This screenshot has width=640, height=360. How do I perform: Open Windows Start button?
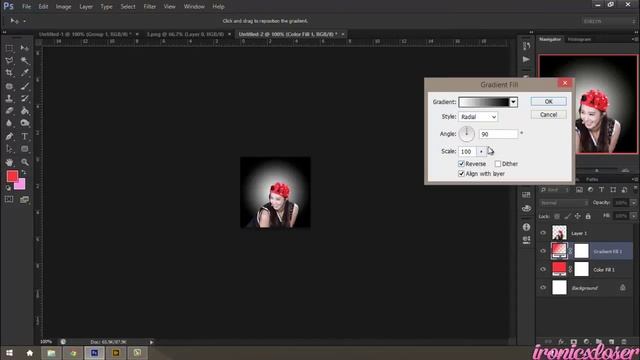[x=9, y=353]
